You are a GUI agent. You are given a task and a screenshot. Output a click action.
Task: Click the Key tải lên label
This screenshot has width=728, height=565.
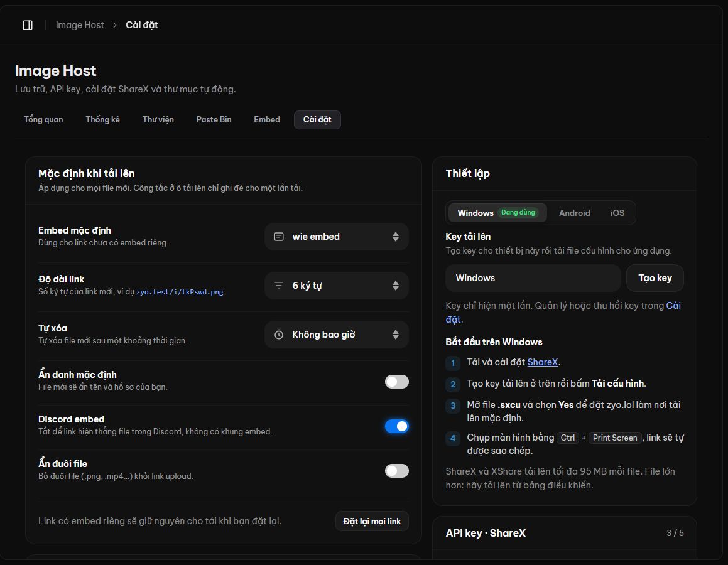tap(468, 237)
